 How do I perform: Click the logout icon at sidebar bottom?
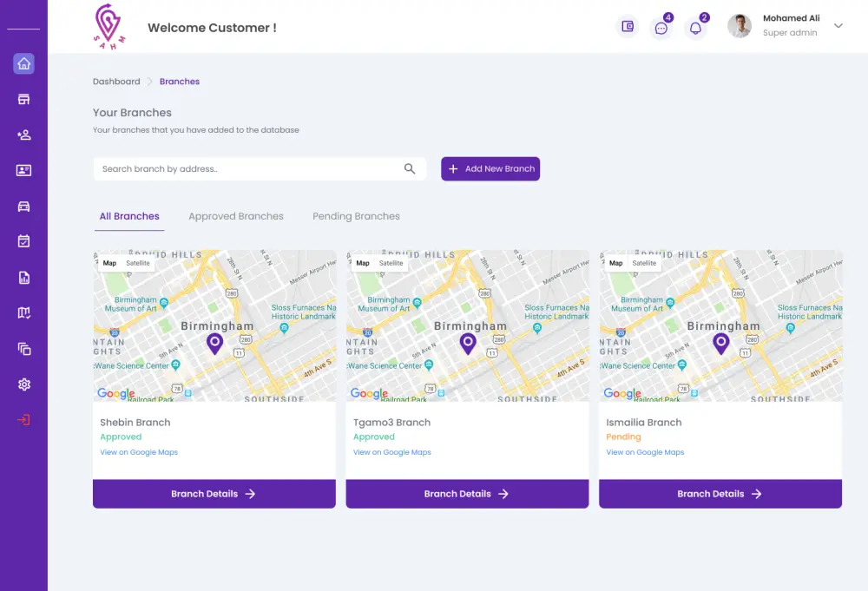tap(23, 418)
